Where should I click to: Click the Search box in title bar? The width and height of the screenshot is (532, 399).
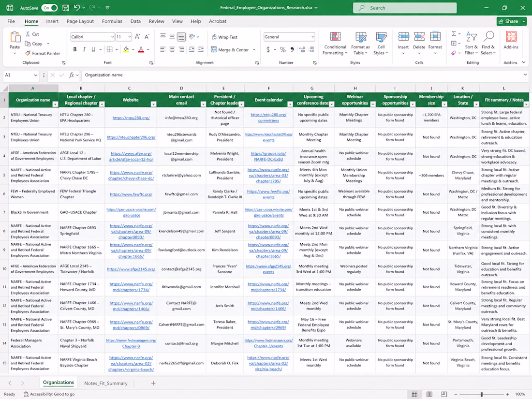coord(405,8)
